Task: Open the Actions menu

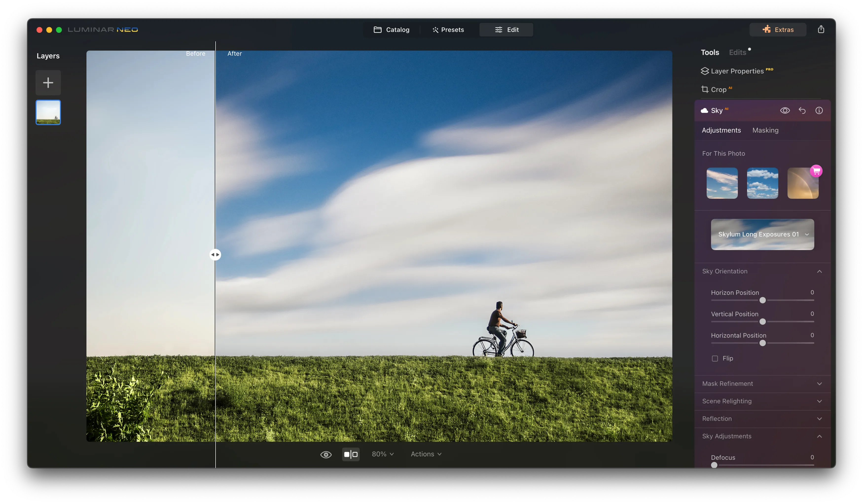Action: [x=426, y=454]
